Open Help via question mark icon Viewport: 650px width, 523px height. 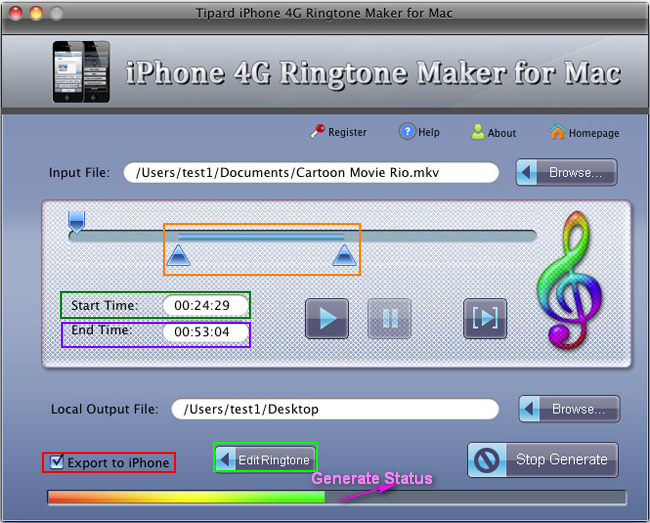[407, 131]
